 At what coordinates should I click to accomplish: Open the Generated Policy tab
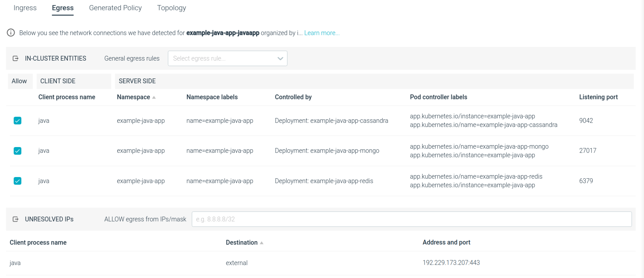(115, 8)
